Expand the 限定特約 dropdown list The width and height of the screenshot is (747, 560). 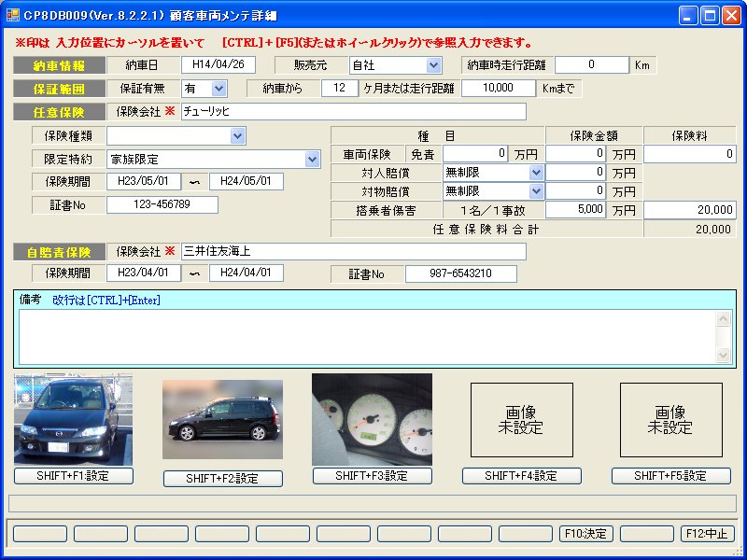(313, 160)
